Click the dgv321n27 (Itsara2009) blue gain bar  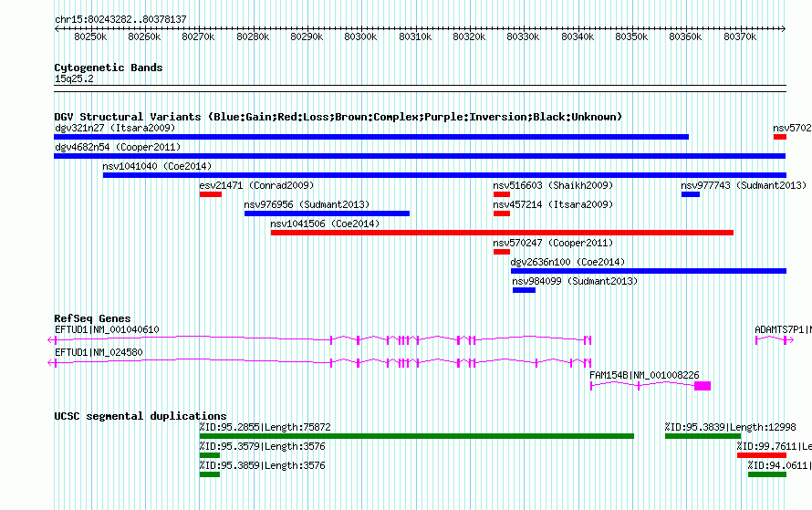pos(371,137)
